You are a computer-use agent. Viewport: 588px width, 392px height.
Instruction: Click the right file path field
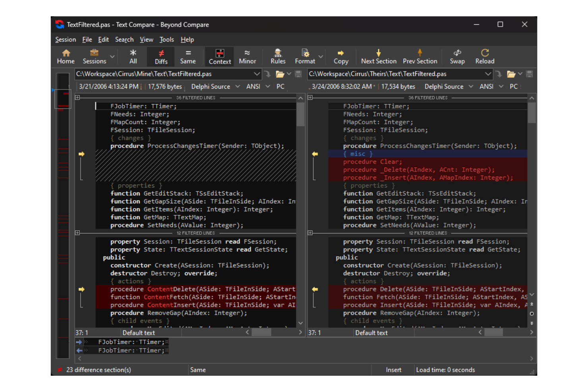396,74
